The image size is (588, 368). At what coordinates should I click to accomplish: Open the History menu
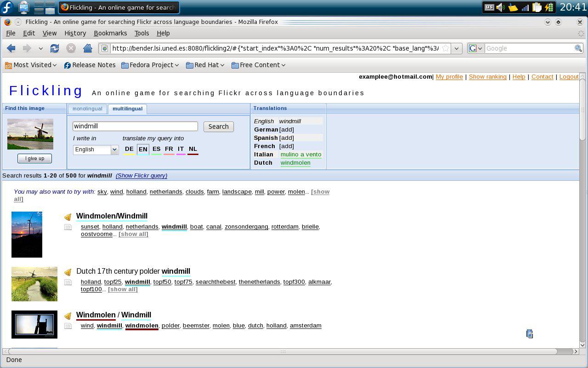pos(75,33)
